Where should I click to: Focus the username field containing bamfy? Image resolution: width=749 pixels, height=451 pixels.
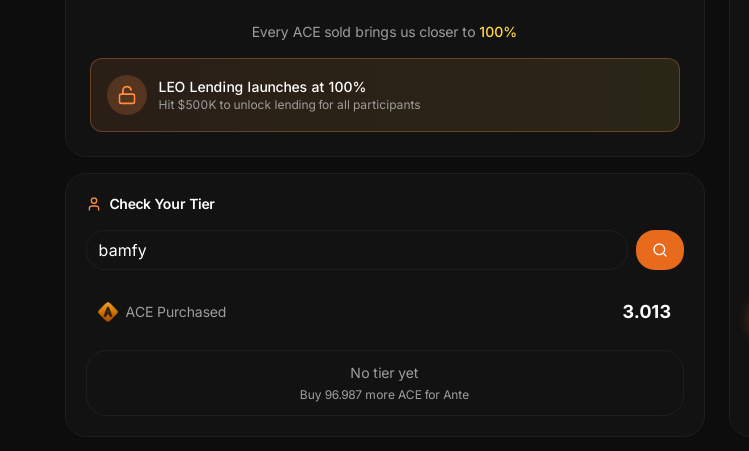(356, 250)
